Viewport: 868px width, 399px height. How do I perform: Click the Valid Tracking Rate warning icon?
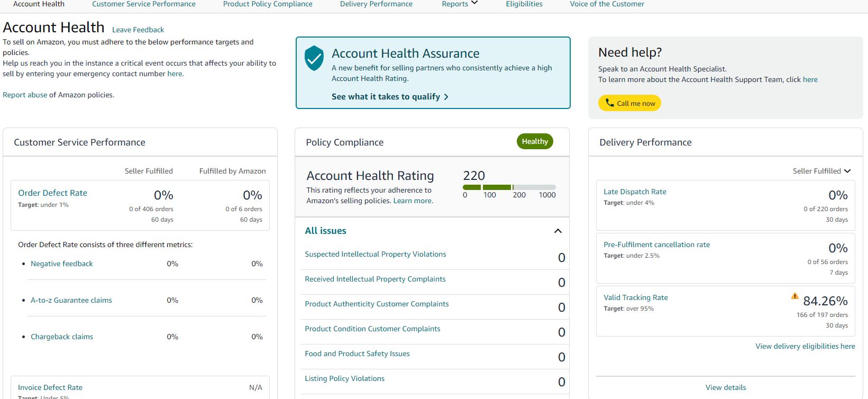(794, 296)
